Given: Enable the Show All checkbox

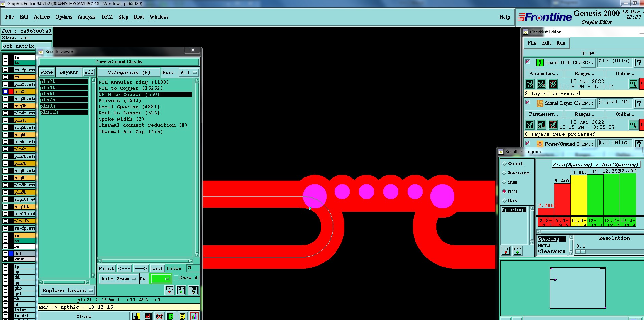Looking at the screenshot, I should (176, 278).
